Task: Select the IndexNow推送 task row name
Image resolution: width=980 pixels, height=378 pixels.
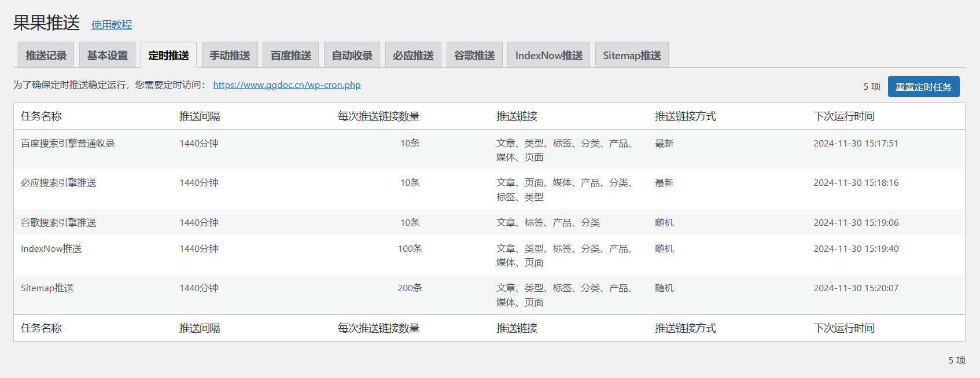Action: click(51, 249)
